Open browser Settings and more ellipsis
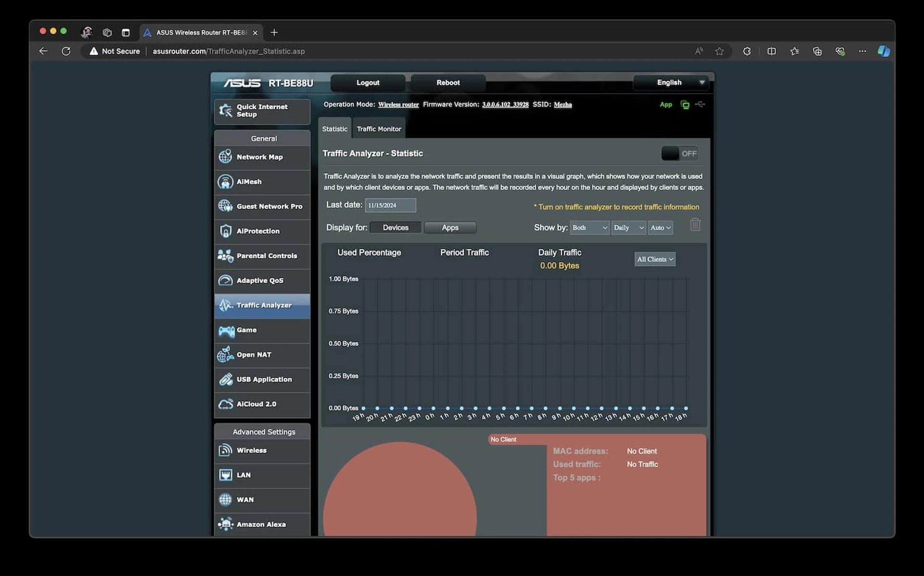 pos(862,51)
